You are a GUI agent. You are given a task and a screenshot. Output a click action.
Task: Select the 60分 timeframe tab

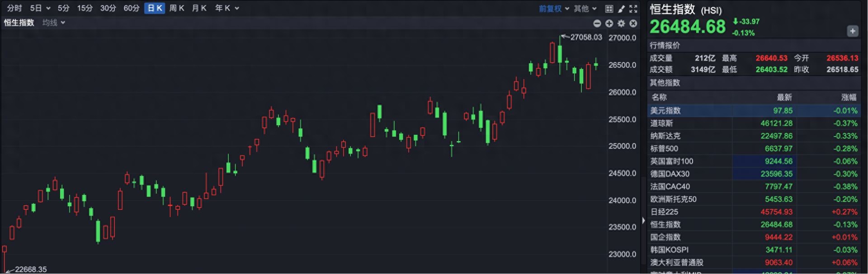coord(132,8)
